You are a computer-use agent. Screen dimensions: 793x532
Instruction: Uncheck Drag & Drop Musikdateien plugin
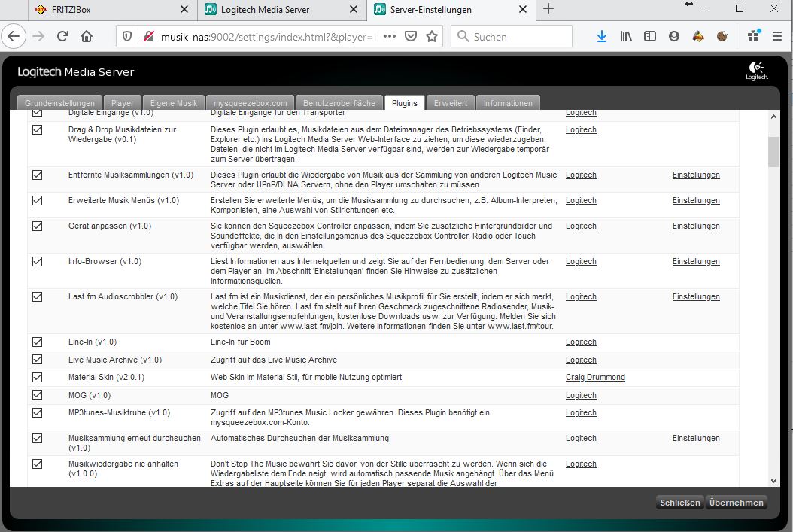pyautogui.click(x=38, y=130)
